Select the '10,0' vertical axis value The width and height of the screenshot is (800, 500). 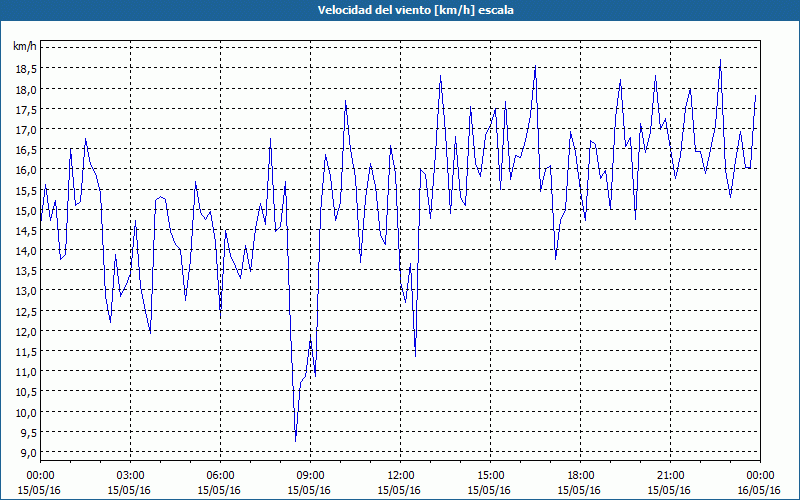pyautogui.click(x=27, y=413)
